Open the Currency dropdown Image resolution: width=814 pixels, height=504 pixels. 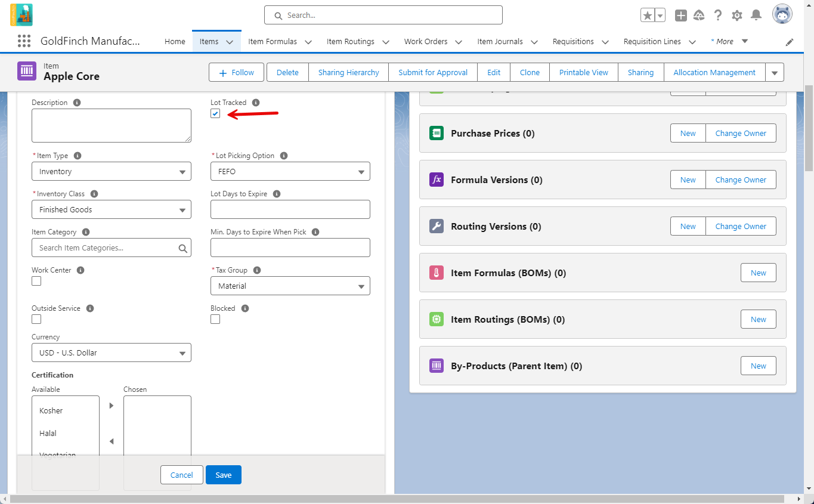coord(112,353)
